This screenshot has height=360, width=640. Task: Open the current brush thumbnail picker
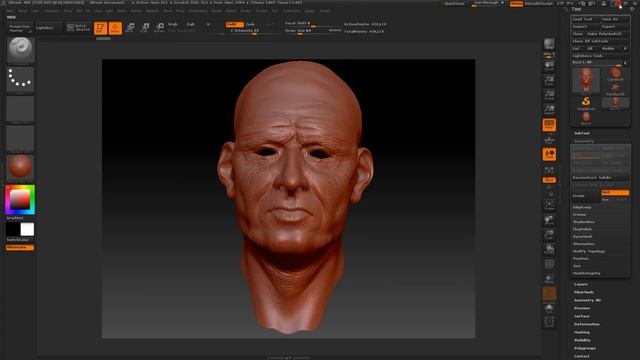[x=20, y=50]
